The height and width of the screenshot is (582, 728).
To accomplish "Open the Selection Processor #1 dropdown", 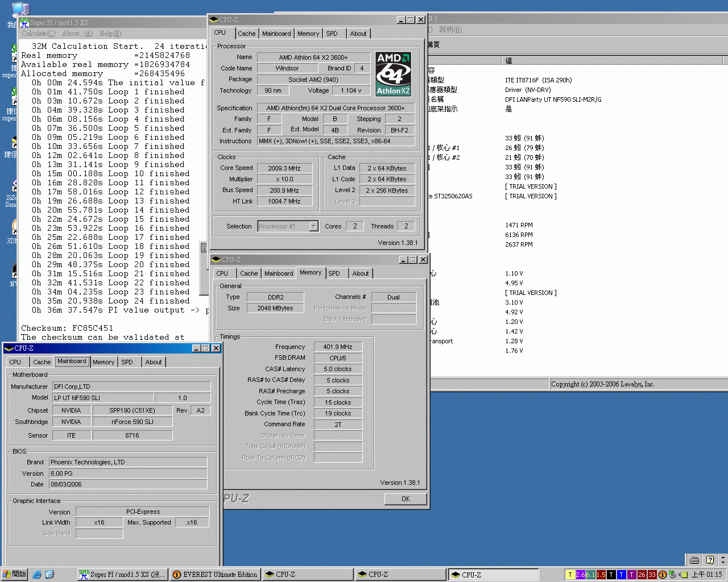I will 313,226.
